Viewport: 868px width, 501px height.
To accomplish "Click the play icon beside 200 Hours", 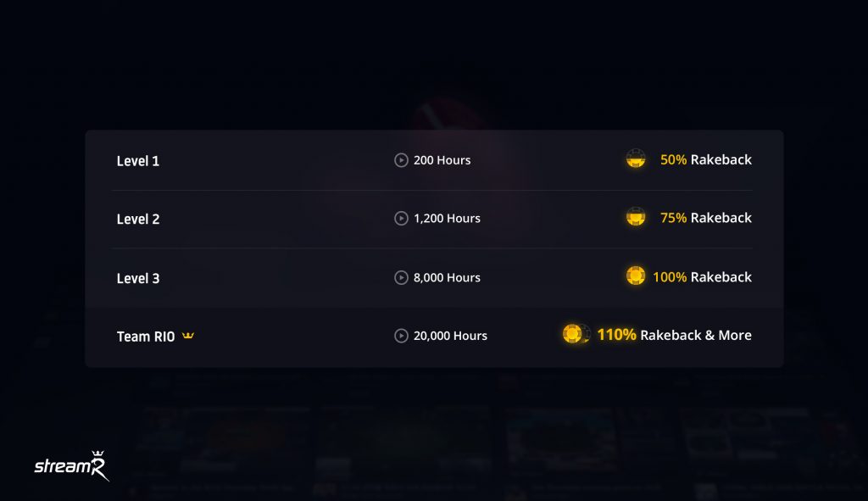I will pyautogui.click(x=401, y=160).
